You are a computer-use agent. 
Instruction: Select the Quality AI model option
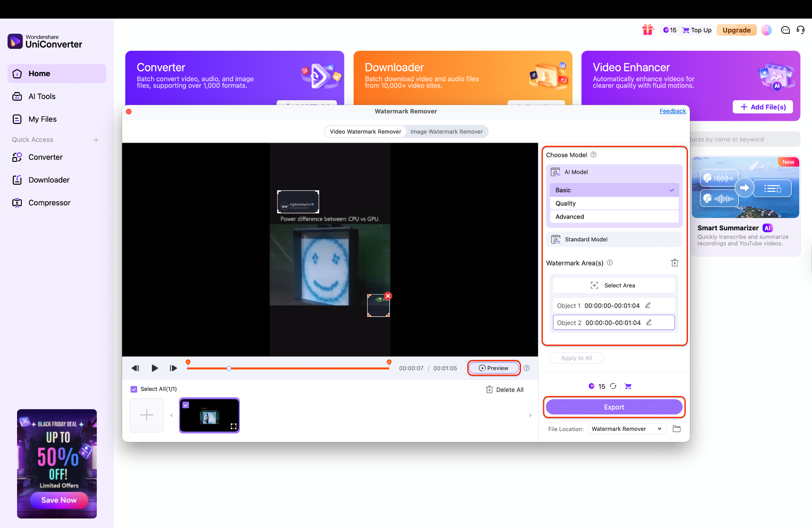pyautogui.click(x=614, y=203)
